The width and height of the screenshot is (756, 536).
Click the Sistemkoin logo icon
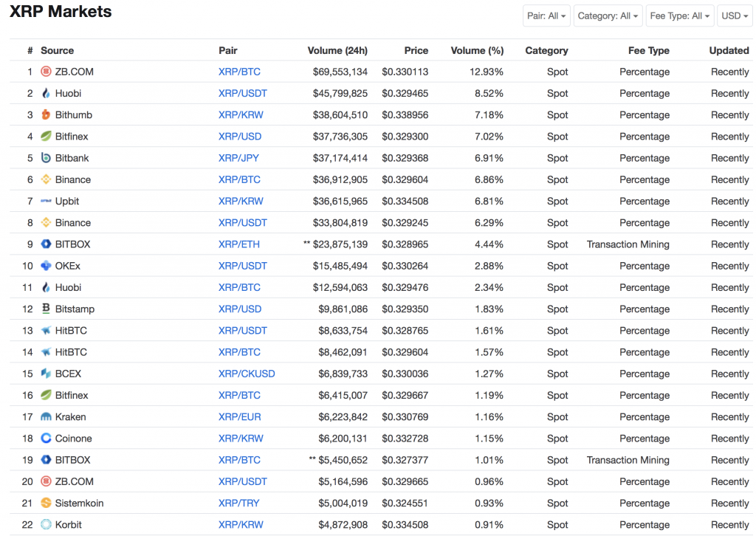(46, 504)
